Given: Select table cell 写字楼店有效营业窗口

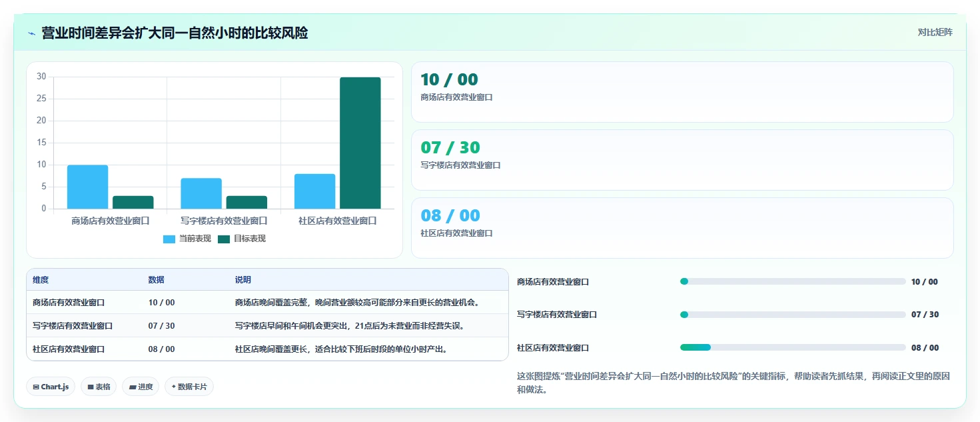Looking at the screenshot, I should pyautogui.click(x=73, y=326).
